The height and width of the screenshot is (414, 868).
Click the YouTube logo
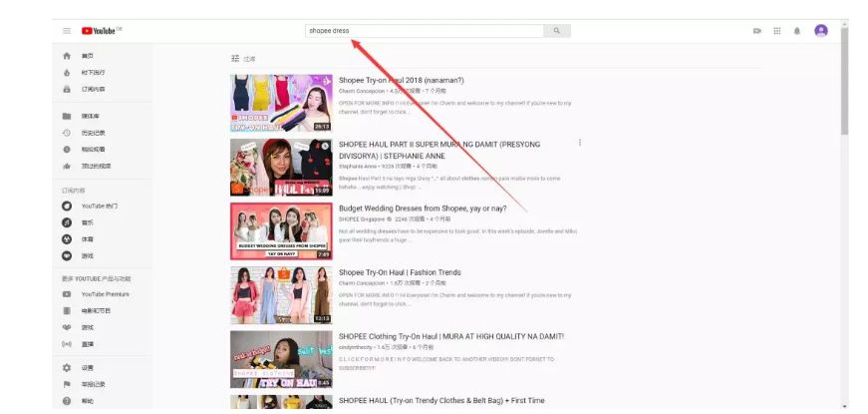[x=99, y=31]
